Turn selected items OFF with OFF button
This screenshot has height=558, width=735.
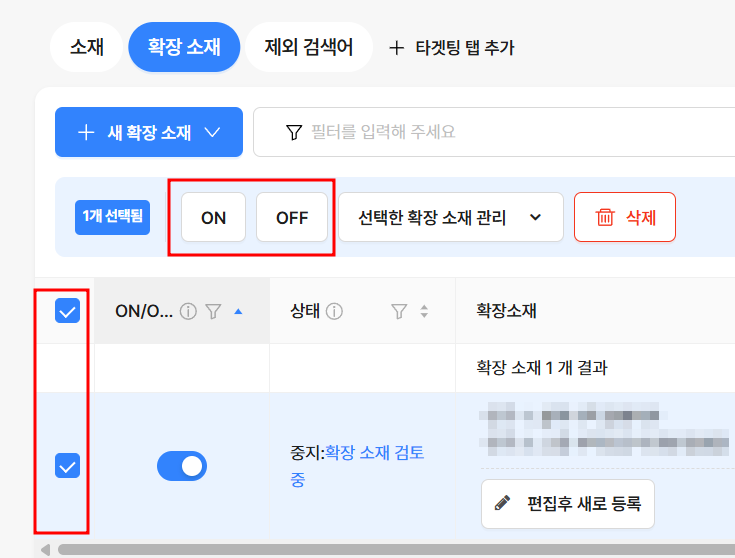292,218
